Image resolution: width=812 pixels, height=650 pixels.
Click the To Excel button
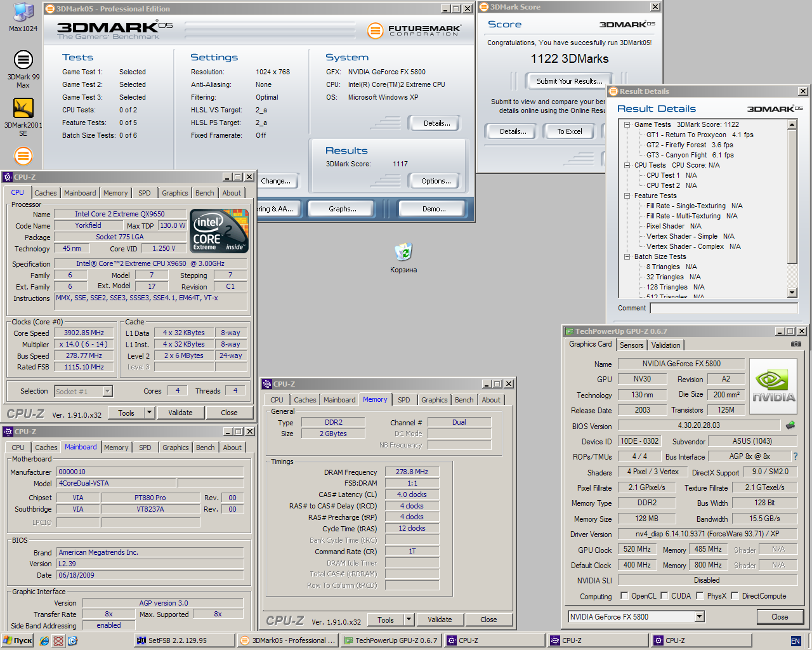coord(569,131)
